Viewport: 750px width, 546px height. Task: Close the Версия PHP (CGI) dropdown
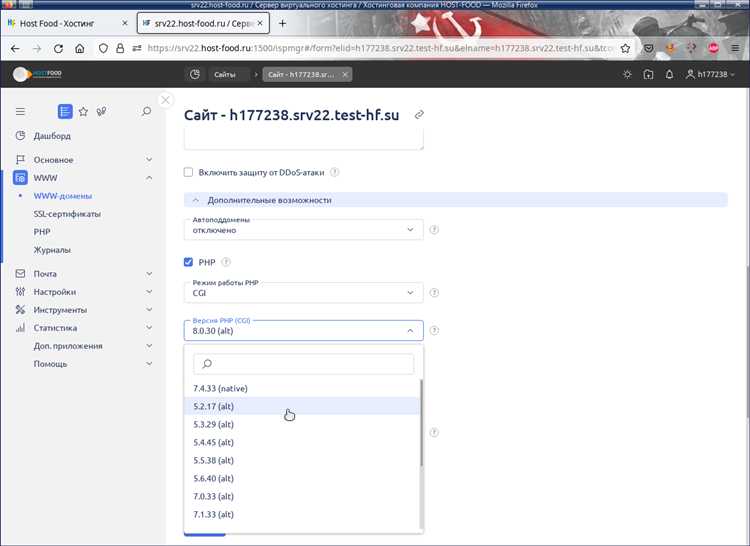click(303, 330)
